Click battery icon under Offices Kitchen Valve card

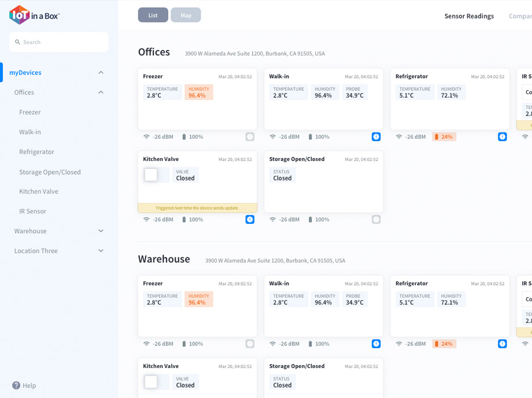click(x=184, y=219)
